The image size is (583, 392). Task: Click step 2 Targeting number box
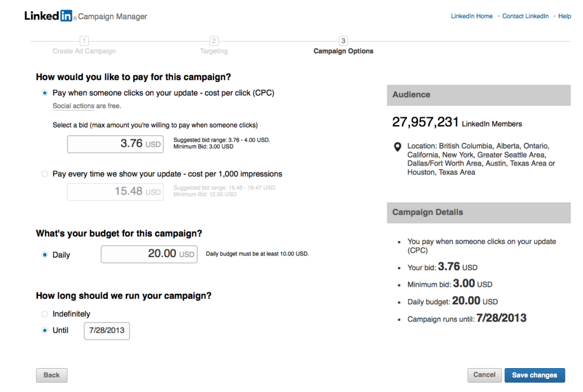coord(214,41)
